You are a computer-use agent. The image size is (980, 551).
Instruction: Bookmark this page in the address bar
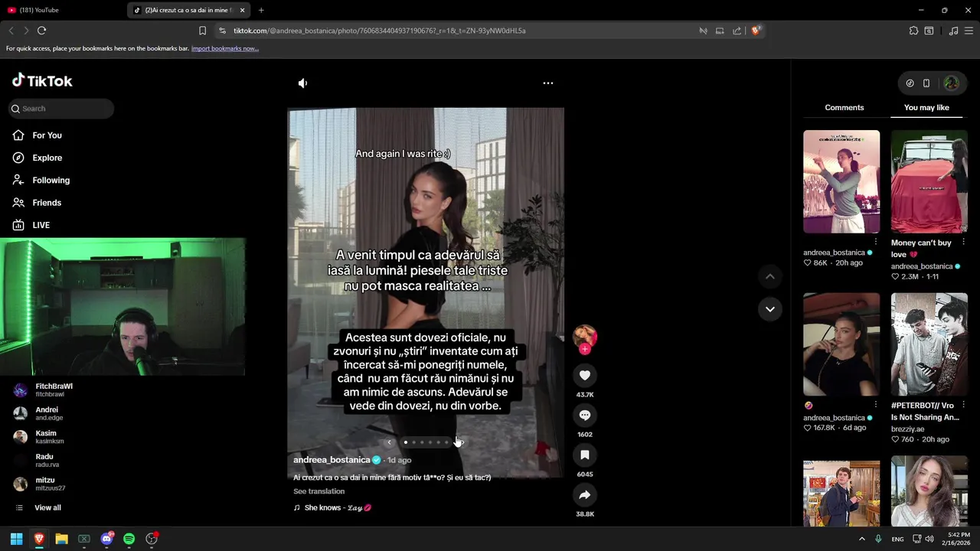[x=202, y=31]
